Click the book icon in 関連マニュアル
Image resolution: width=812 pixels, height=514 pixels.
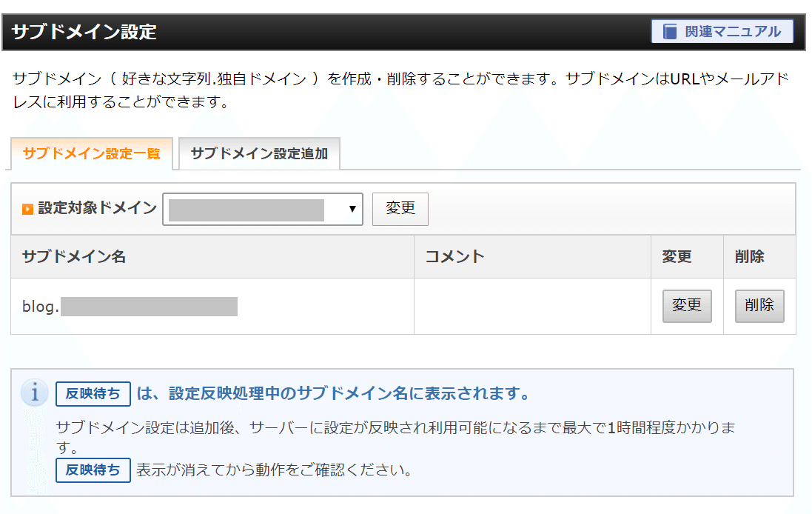click(670, 32)
